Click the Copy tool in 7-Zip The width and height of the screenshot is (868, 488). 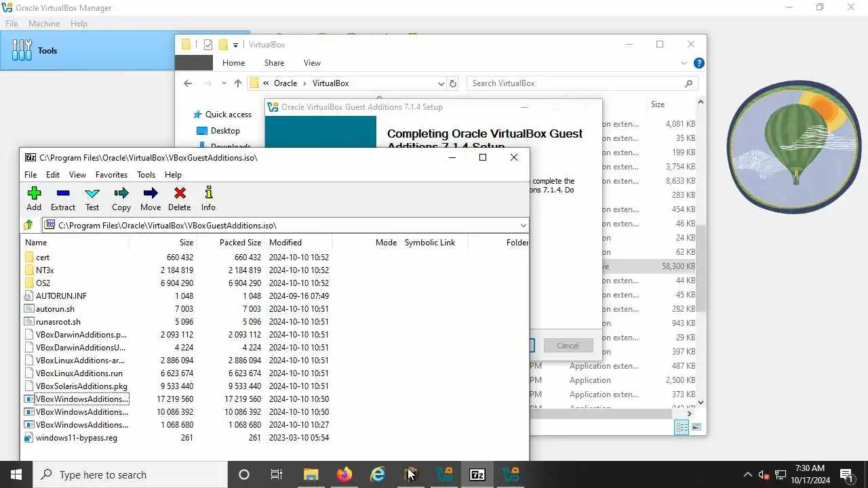[x=121, y=199]
